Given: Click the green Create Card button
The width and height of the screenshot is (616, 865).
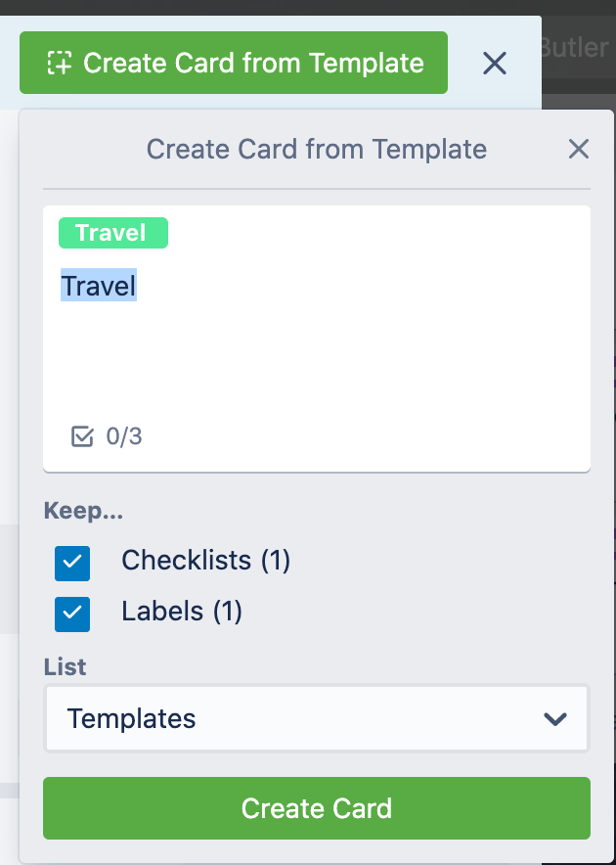Looking at the screenshot, I should coord(317,808).
